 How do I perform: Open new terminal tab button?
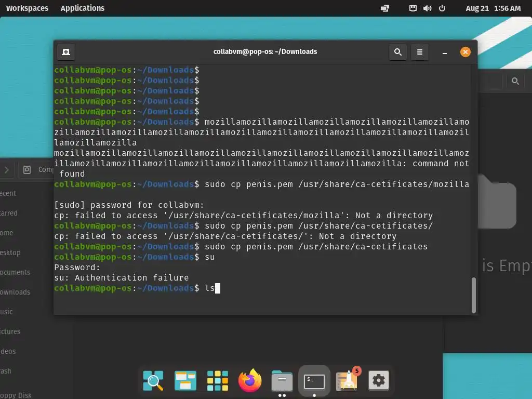[x=66, y=52]
